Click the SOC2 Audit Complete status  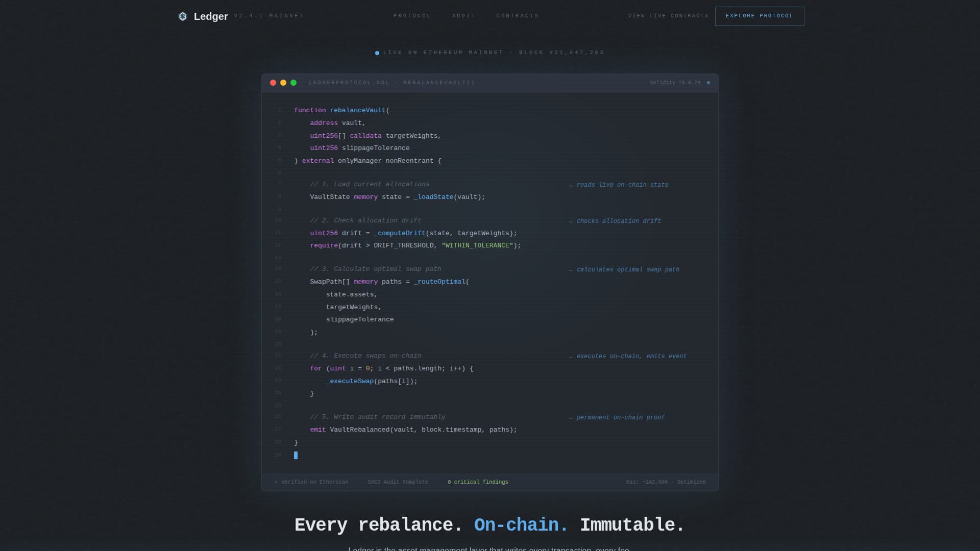point(398,482)
